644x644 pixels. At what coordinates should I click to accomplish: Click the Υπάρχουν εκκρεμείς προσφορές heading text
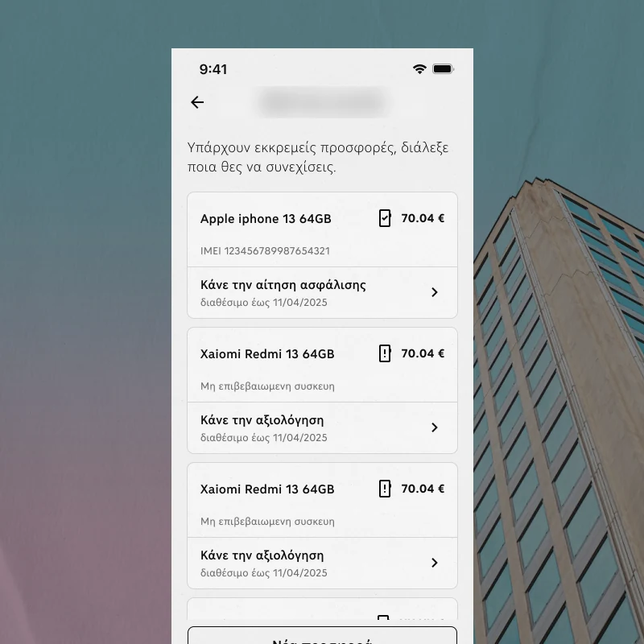pyautogui.click(x=318, y=157)
